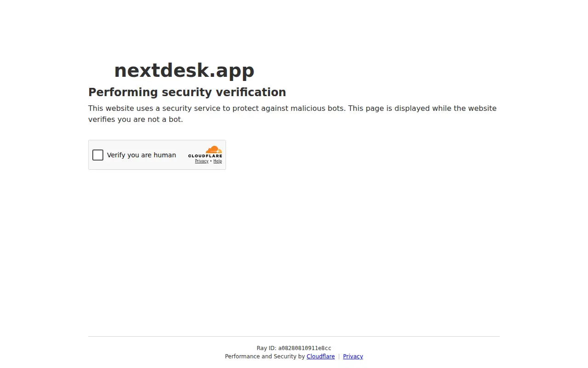Follow the Cloudflare link in the footer
The width and height of the screenshot is (588, 368).
321,356
